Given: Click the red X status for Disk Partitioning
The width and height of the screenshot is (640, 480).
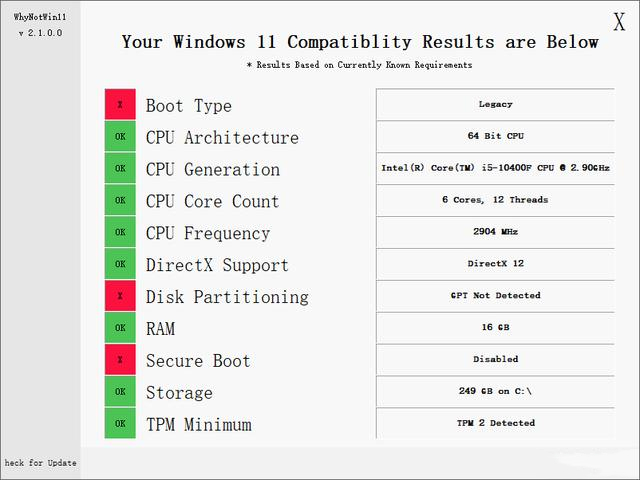Looking at the screenshot, I should coord(120,297).
